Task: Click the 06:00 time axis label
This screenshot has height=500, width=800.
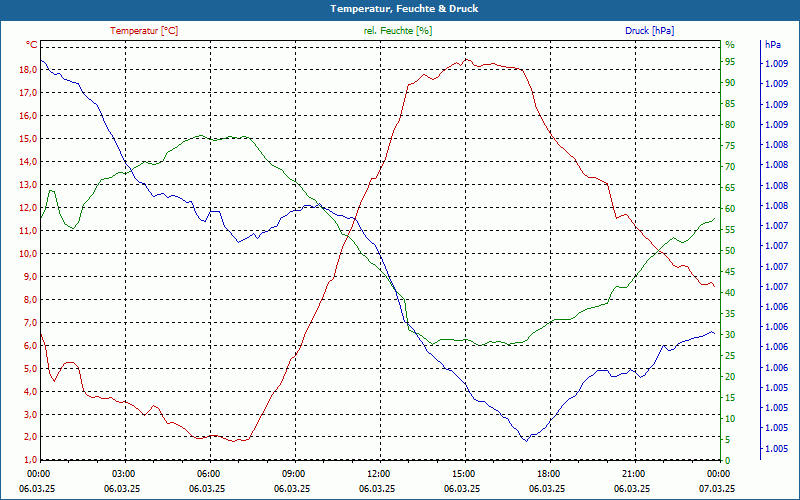Action: pos(208,474)
